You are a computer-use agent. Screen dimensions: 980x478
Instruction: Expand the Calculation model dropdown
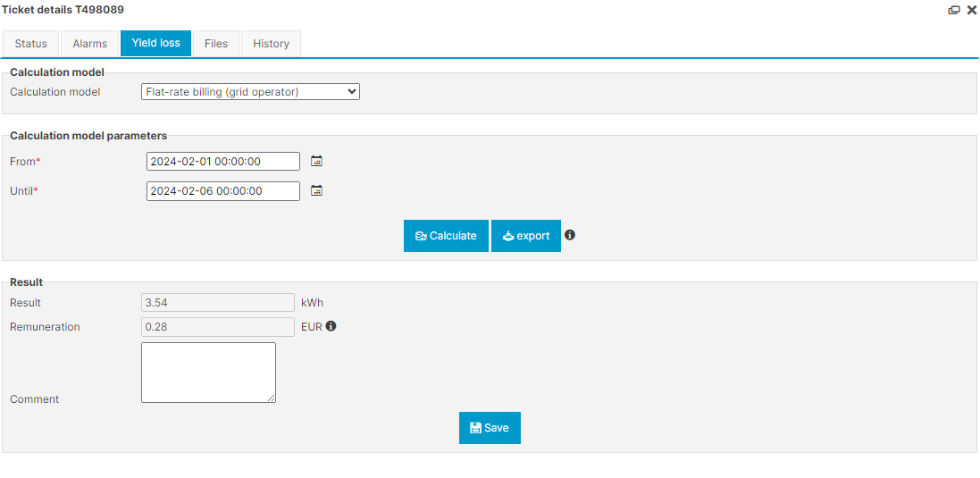(250, 91)
